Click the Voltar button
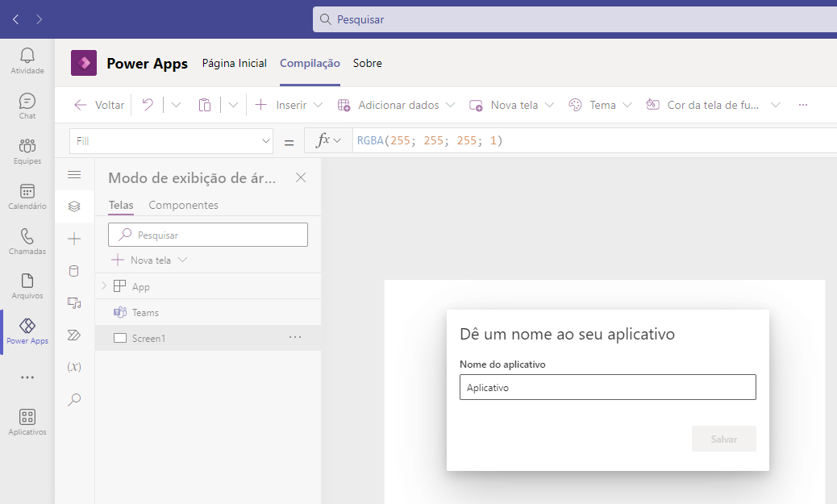The image size is (837, 504). click(99, 105)
